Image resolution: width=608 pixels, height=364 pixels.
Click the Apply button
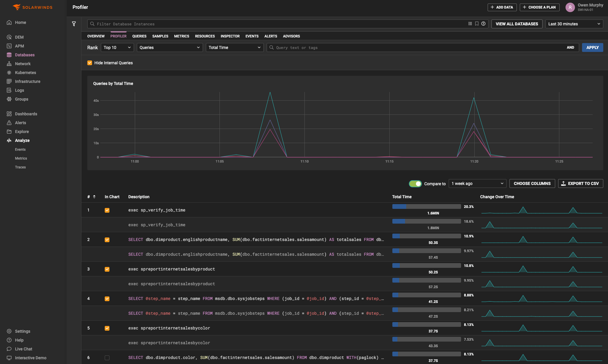tap(592, 47)
